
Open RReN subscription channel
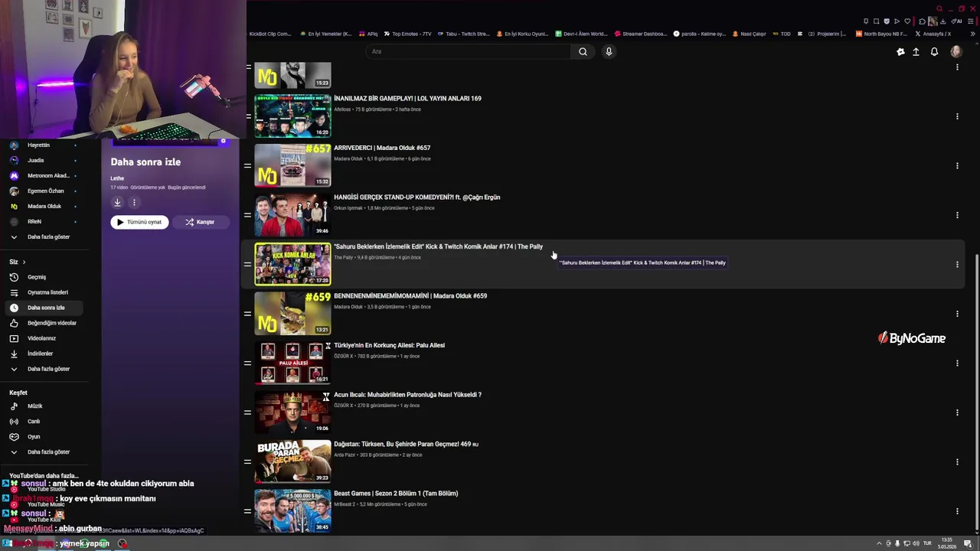(44, 222)
